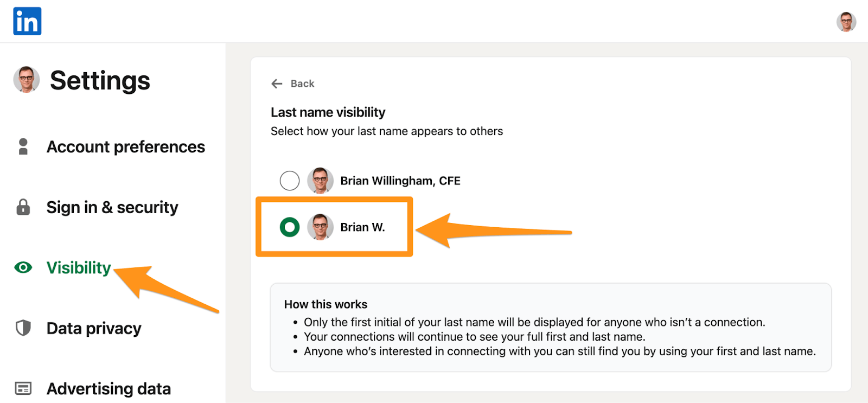Open Account preferences settings section
Screen dimensions: 868x403
tap(125, 147)
